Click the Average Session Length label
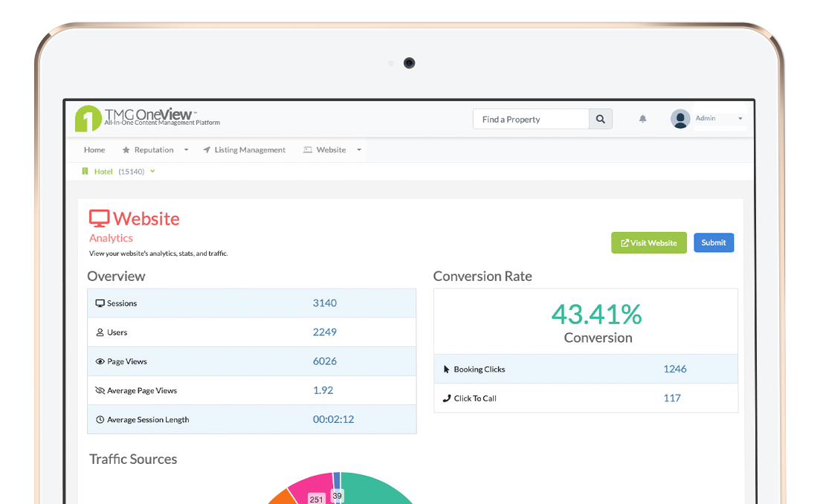The image size is (823, 504). pos(148,419)
